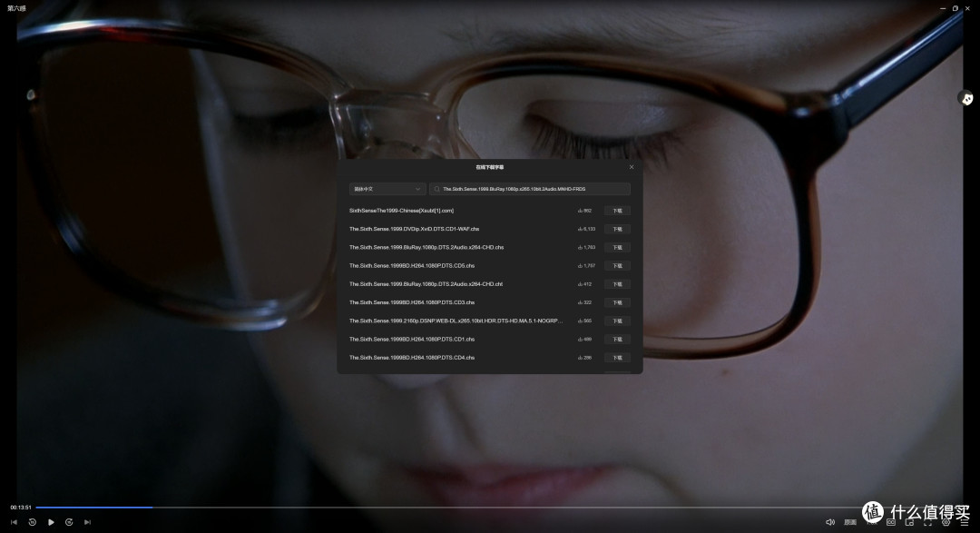Viewport: 980px width, 533px height.
Task: Click the 00:13:51 elapsed time label
Action: click(21, 508)
